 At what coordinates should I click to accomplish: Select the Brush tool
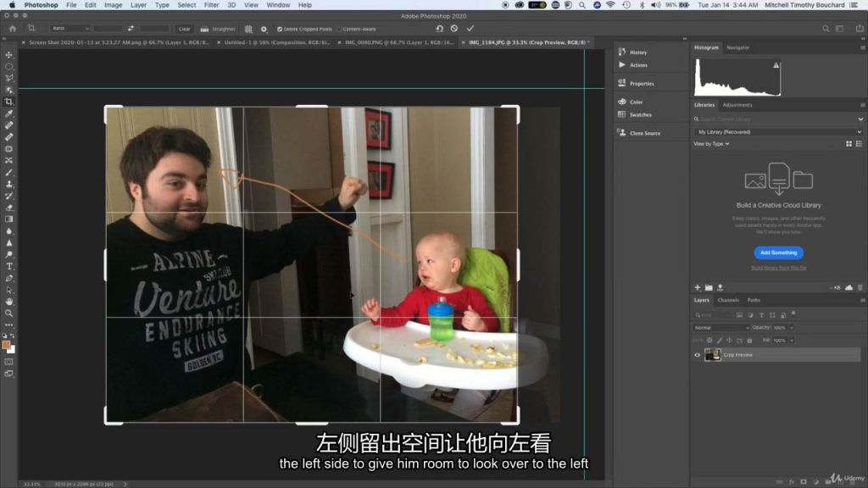tap(8, 173)
